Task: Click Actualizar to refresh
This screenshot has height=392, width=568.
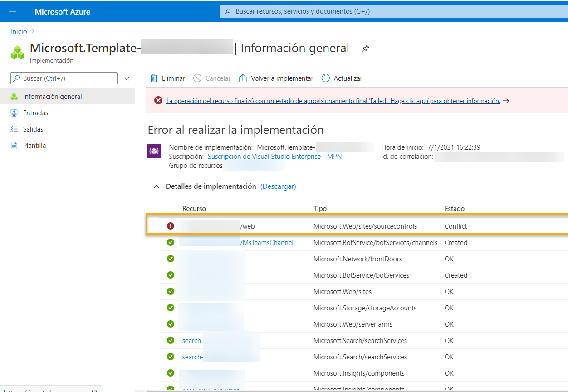Action: (x=342, y=78)
